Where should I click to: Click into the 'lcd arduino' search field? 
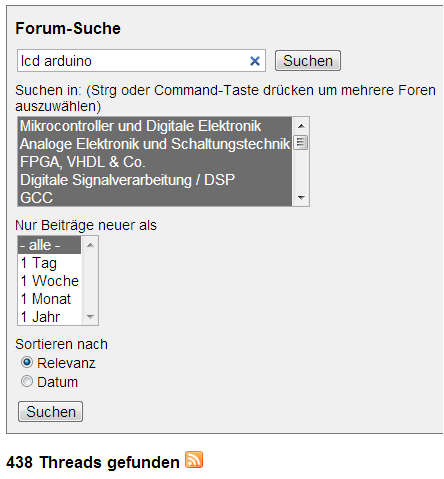click(133, 61)
